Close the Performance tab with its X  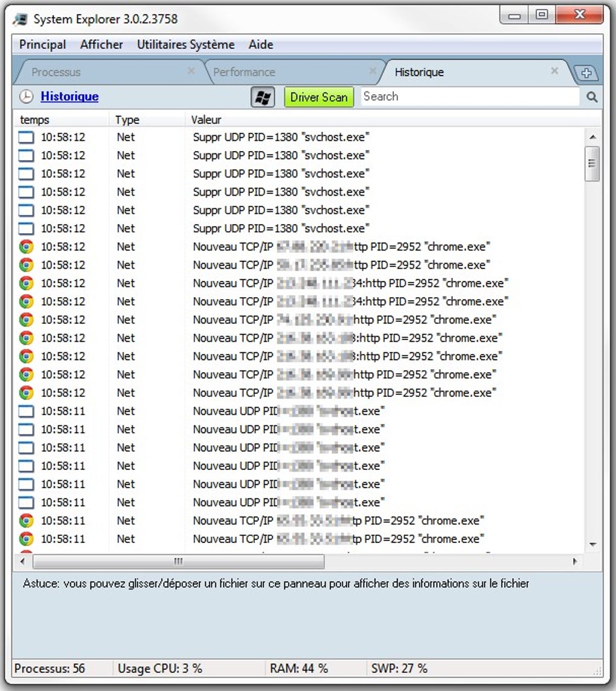click(373, 71)
